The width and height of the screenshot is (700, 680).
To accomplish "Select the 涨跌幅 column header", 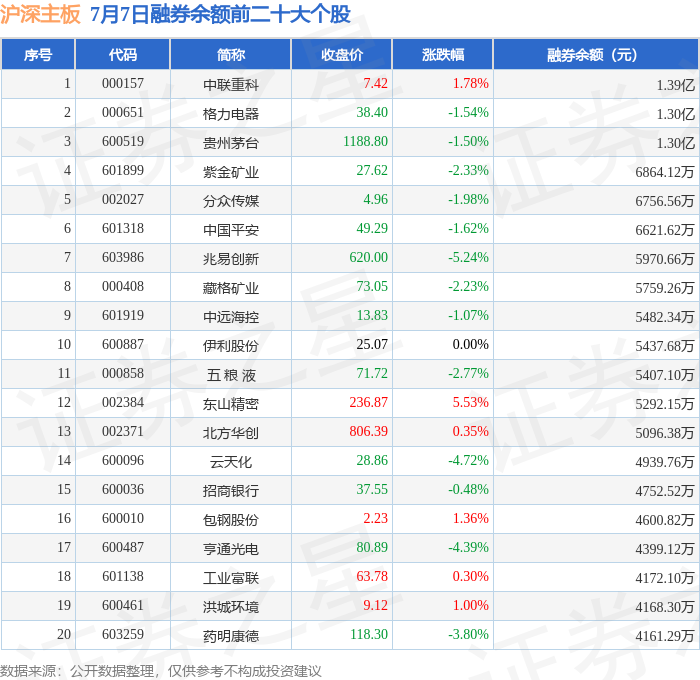I will click(x=443, y=54).
